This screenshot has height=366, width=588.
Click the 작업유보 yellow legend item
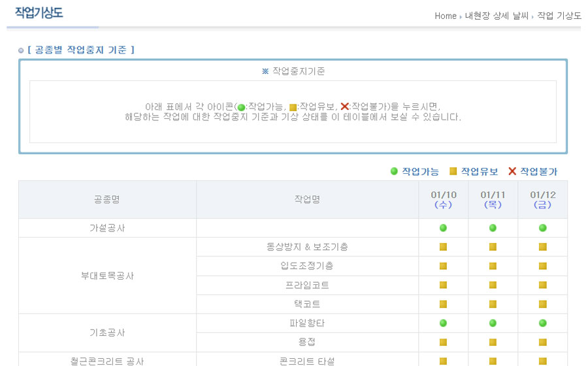(x=474, y=171)
